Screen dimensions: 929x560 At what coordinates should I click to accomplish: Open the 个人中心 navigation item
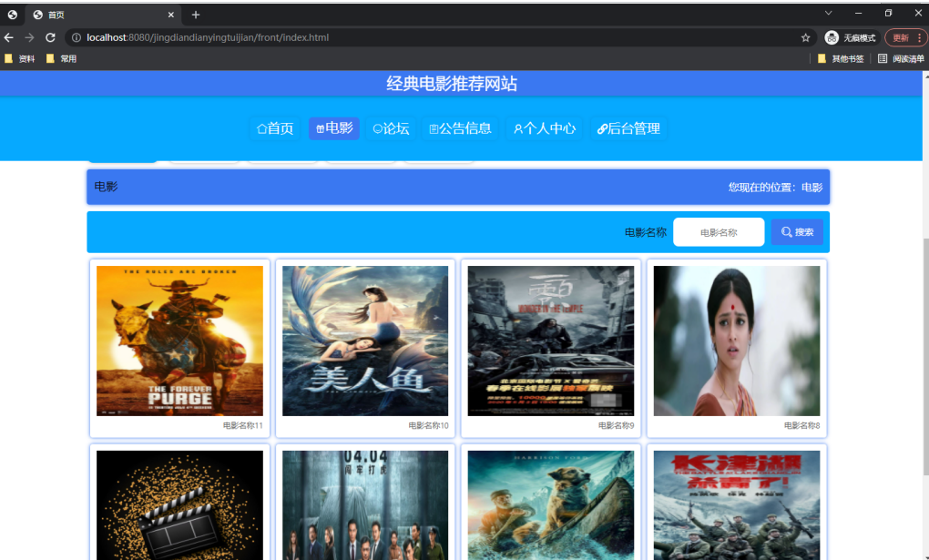click(x=545, y=128)
